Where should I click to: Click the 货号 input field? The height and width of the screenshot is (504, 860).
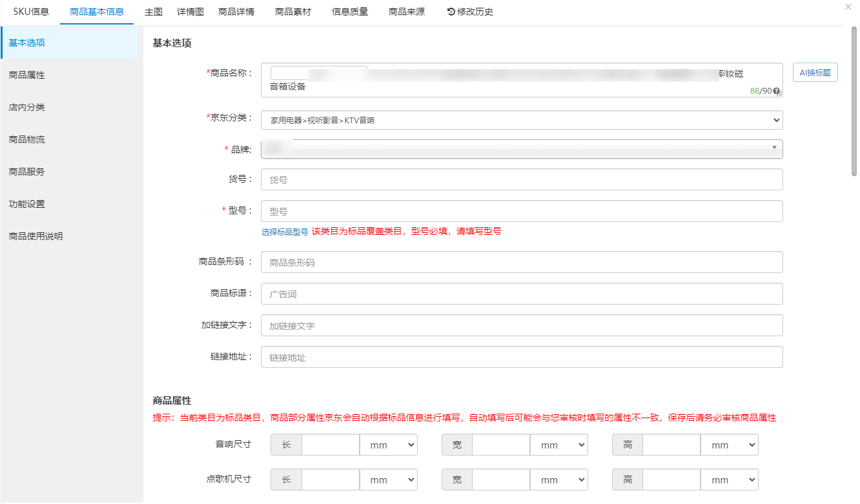click(x=522, y=180)
